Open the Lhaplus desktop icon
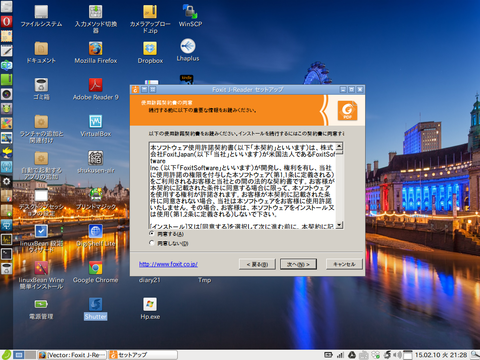480x360 pixels. pyautogui.click(x=188, y=50)
